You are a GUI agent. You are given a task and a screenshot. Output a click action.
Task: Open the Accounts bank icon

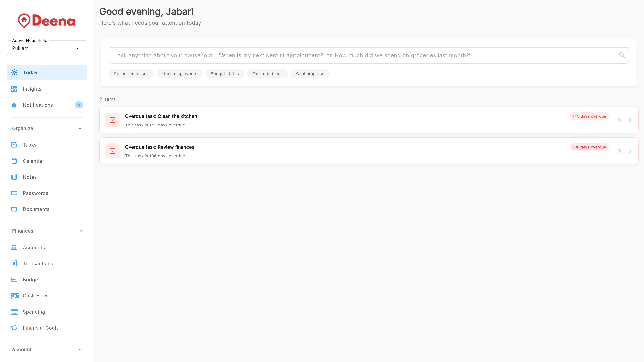click(x=14, y=247)
